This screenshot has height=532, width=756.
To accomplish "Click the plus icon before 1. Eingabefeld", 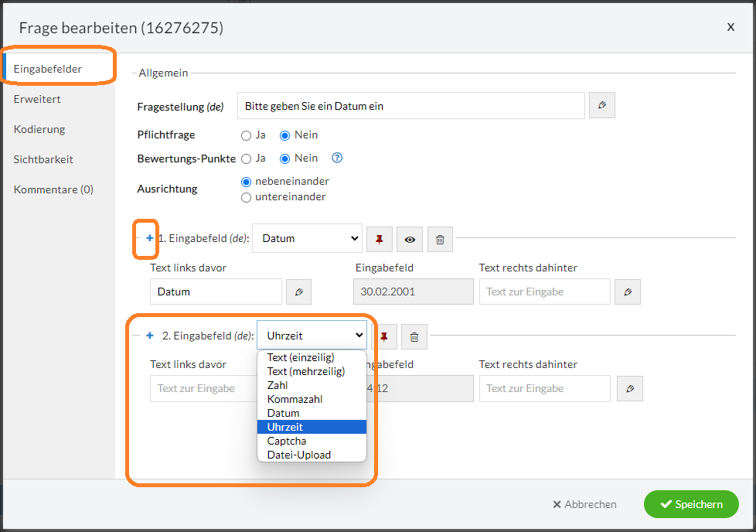I will [150, 239].
